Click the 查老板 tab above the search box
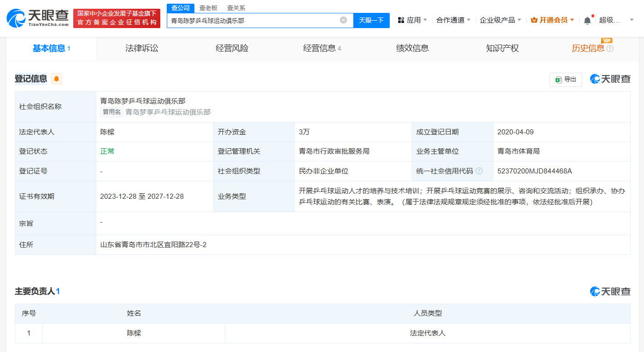Screen dimensions: 644x352 (x=208, y=8)
